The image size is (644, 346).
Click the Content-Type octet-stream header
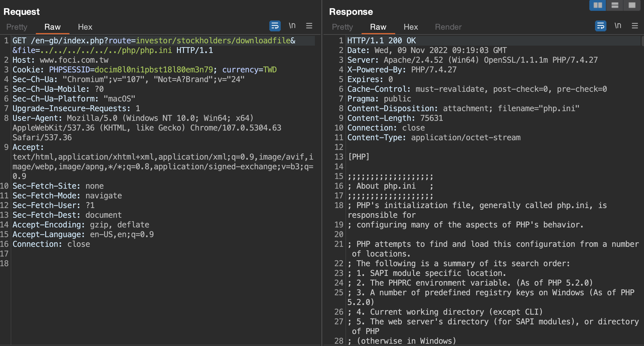point(434,137)
